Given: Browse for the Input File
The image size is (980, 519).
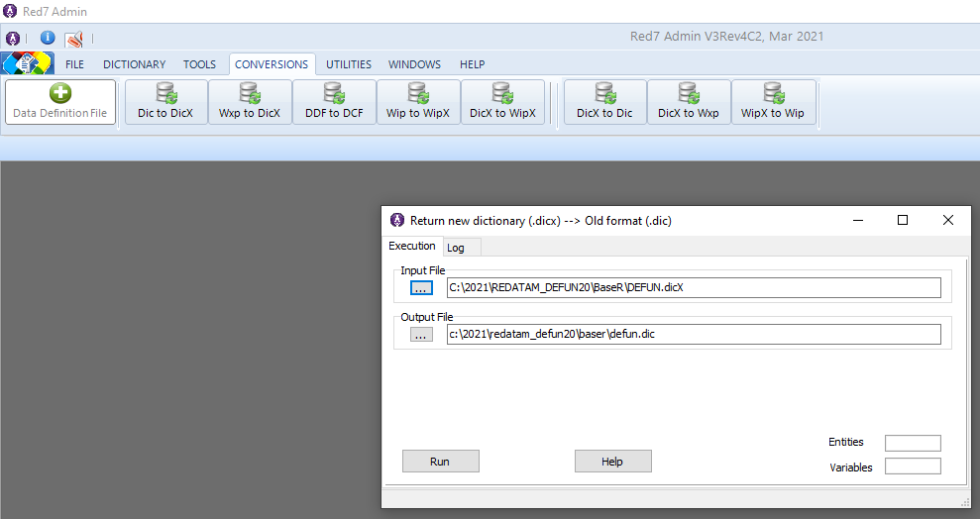Looking at the screenshot, I should (421, 288).
